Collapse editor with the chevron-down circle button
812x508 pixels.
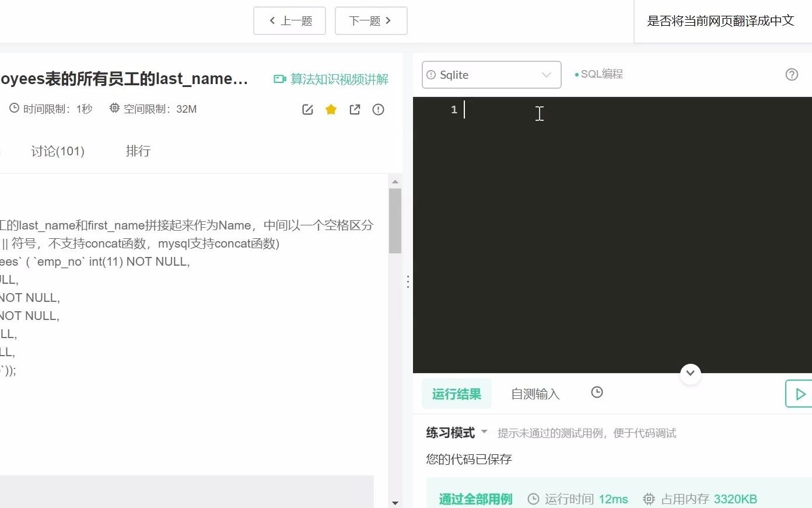click(x=691, y=373)
